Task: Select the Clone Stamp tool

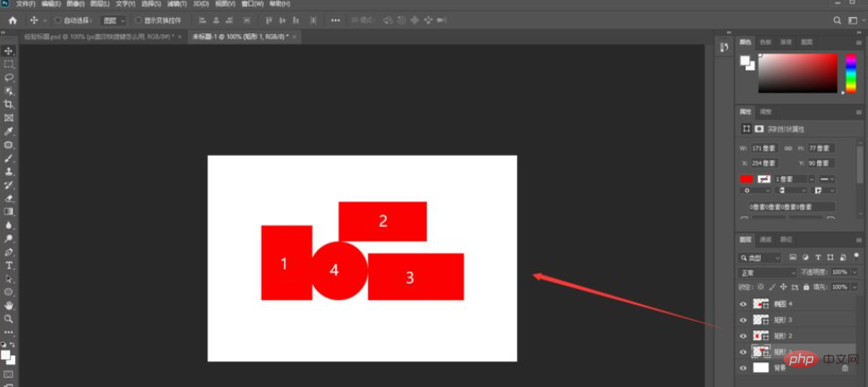Action: [x=9, y=171]
